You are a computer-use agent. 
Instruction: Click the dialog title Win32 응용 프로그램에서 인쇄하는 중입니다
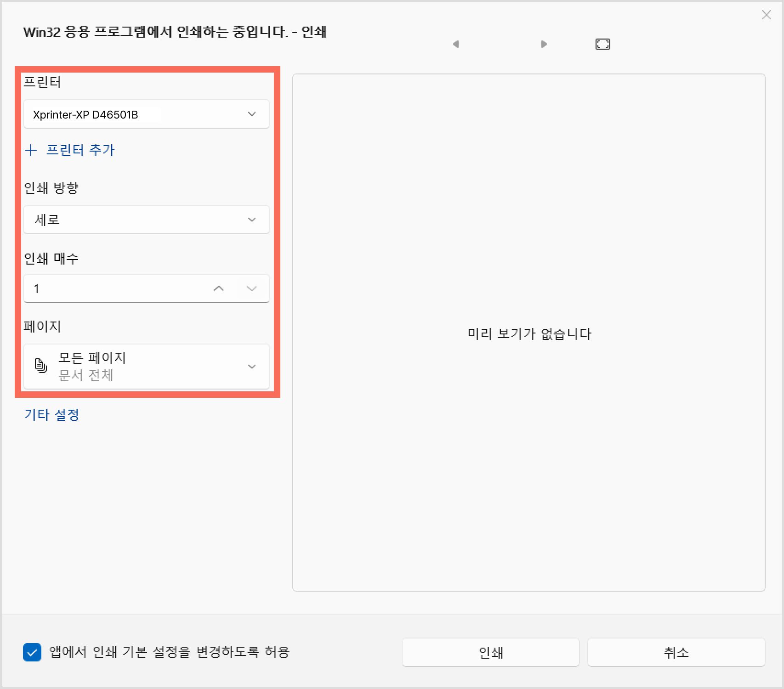point(155,32)
